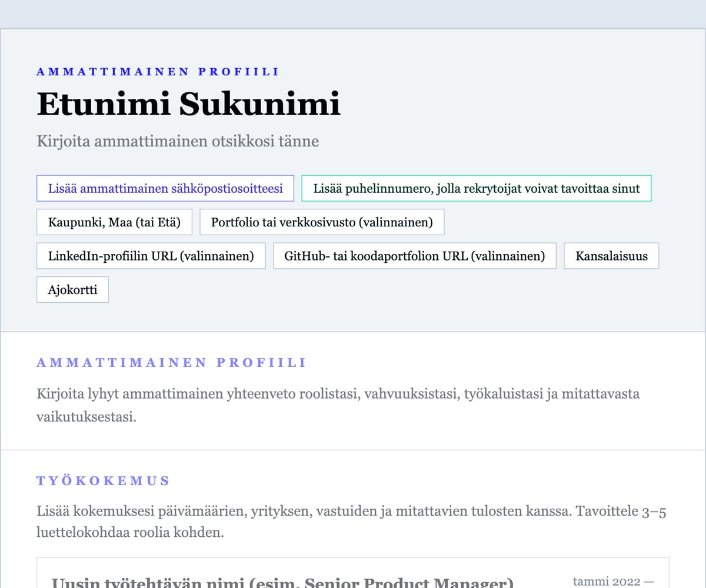Click the Etunimi Sukunimi name heading
The image size is (706, 588).
tap(188, 105)
